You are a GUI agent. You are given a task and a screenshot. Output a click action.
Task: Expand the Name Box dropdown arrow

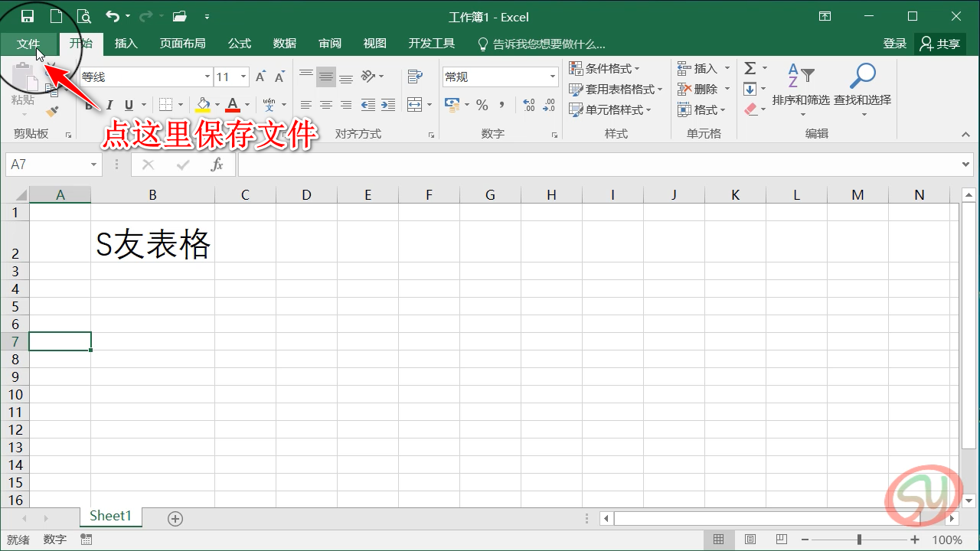[x=94, y=165]
